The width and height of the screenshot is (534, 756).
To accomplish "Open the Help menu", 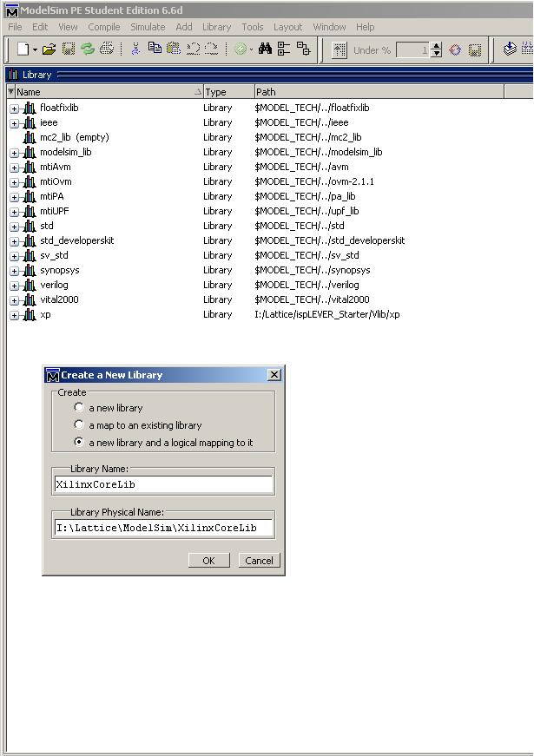I will pyautogui.click(x=366, y=27).
